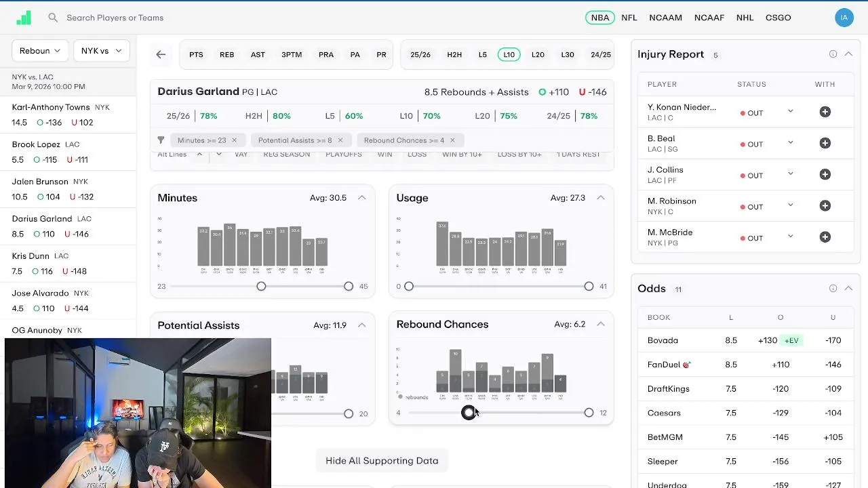Focus the Search Players or Teams field
The image size is (868, 488).
point(115,18)
